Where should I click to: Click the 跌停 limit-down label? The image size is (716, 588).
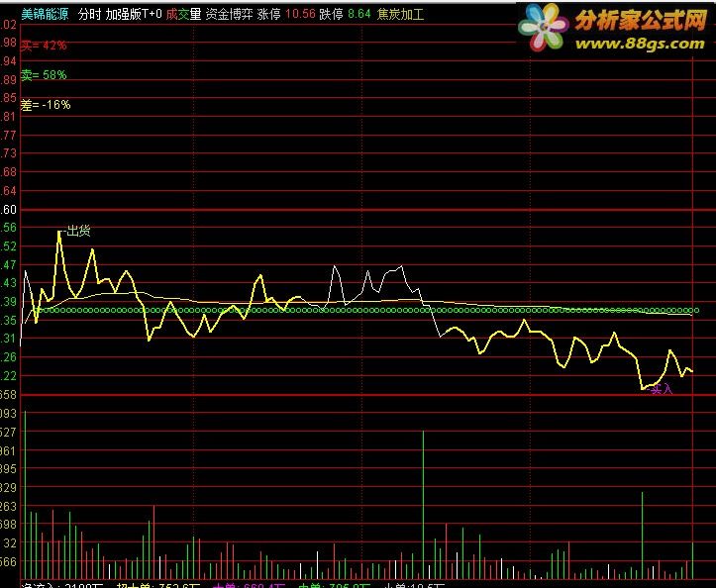coord(331,14)
